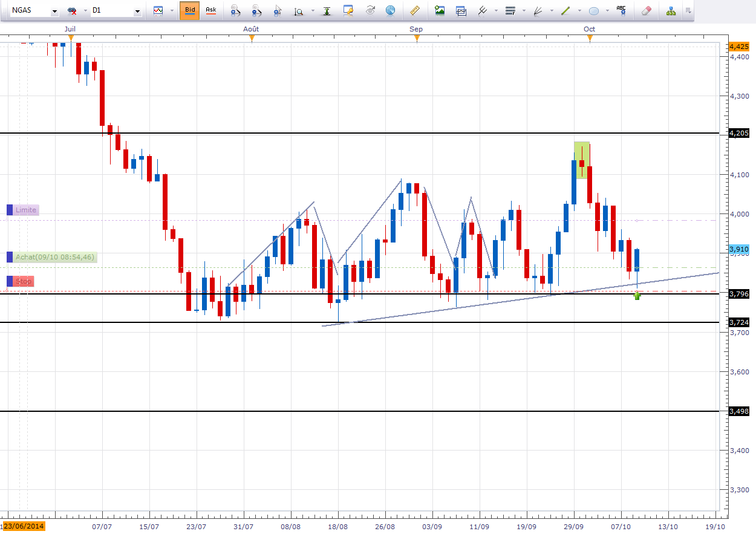
Task: Select the Fibonacci levels tool
Action: pyautogui.click(x=510, y=10)
